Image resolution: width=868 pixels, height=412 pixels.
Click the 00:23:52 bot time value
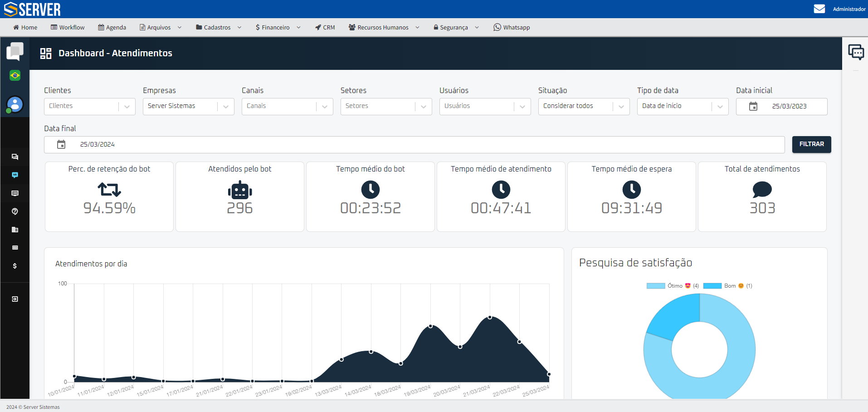(371, 208)
